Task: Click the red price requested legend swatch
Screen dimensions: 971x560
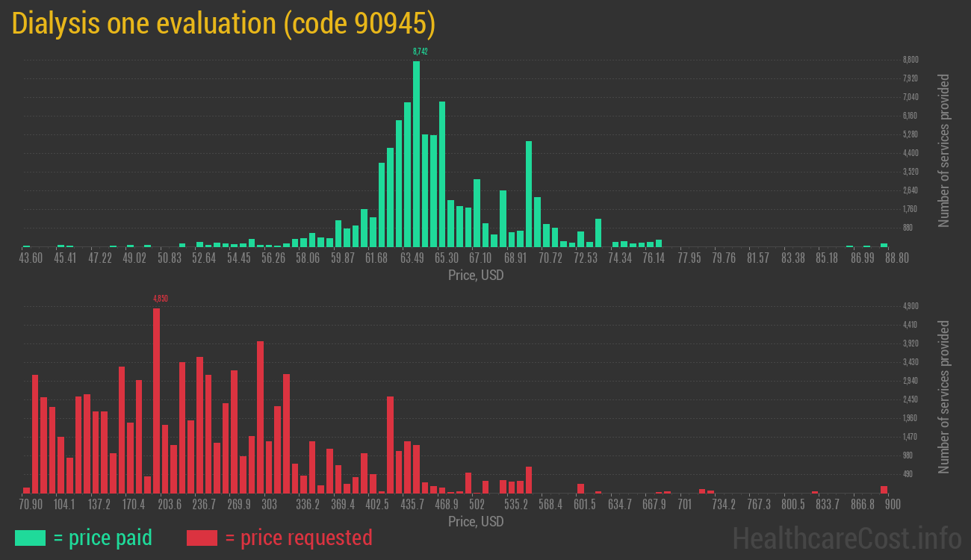Action: click(202, 538)
